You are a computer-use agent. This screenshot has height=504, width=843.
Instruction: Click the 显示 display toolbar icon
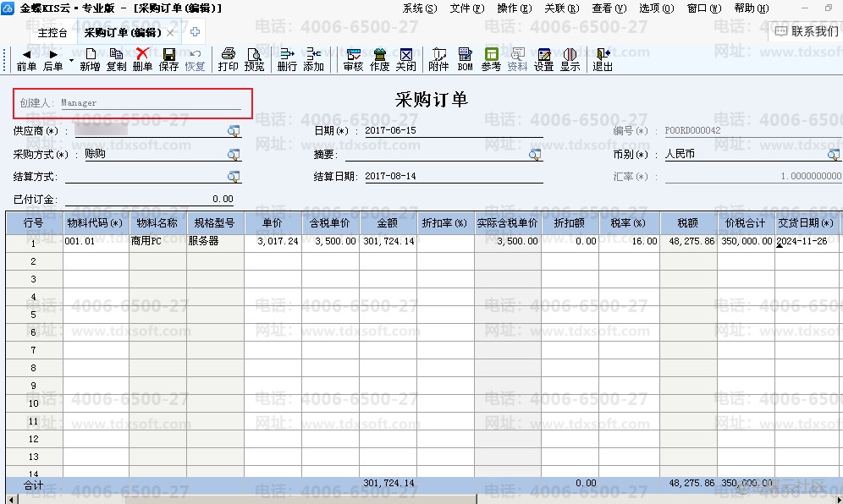point(570,60)
